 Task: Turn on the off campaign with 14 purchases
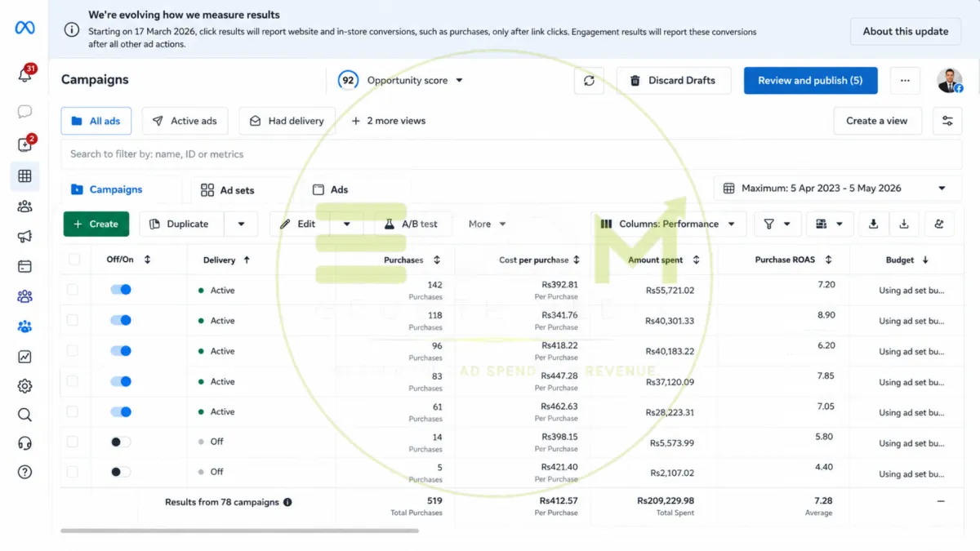pos(121,442)
